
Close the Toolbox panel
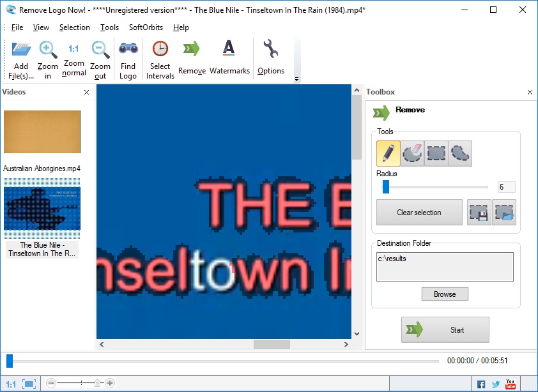(530, 92)
